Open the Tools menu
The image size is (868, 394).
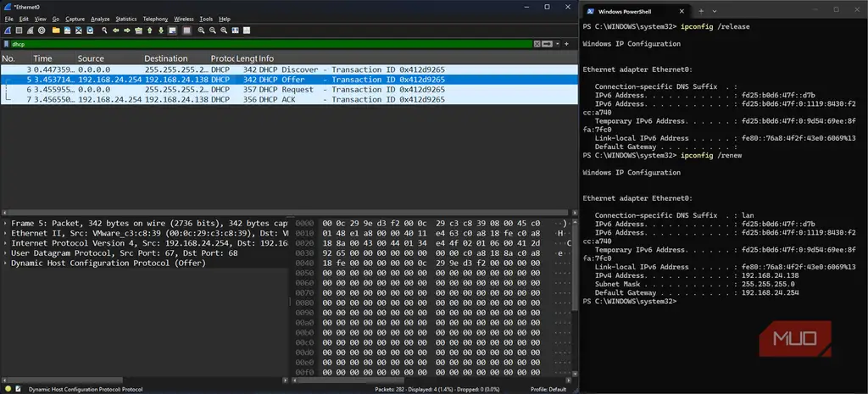206,19
